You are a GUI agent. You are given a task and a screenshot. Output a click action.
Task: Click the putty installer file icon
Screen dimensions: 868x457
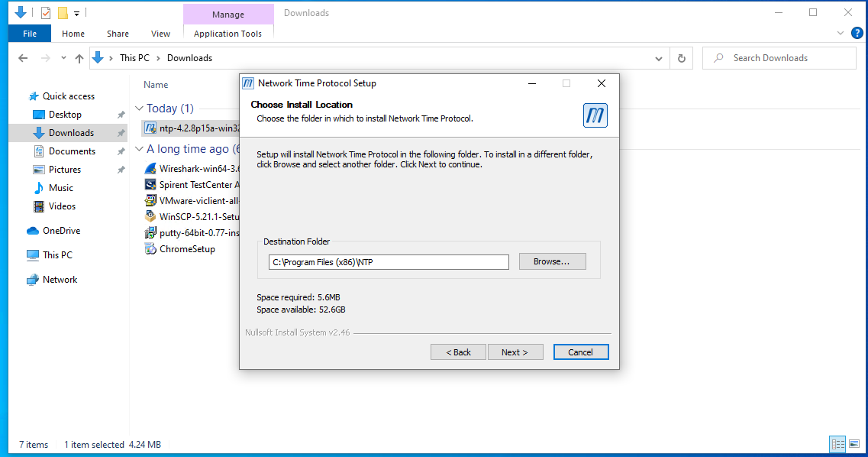[x=150, y=232]
